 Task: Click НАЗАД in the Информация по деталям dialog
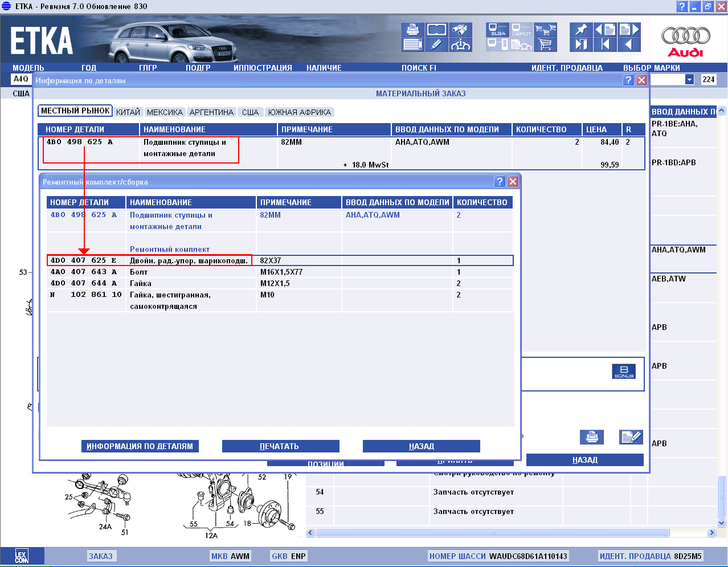tap(585, 460)
